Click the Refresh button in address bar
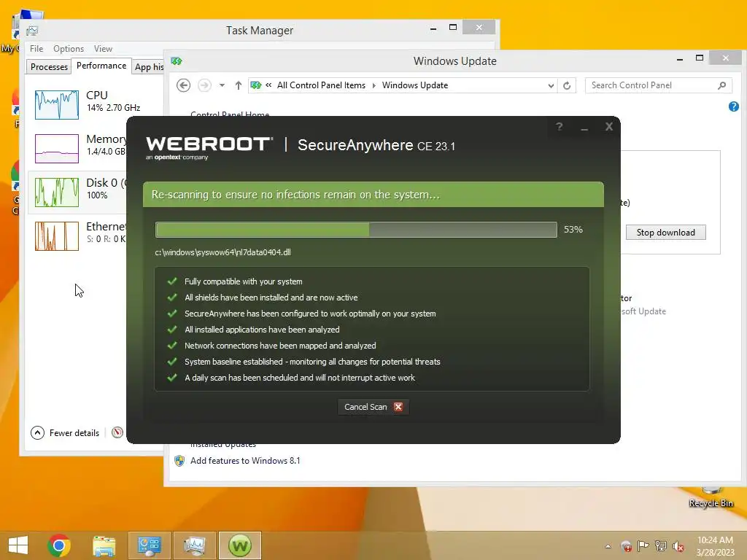747x560 pixels. pyautogui.click(x=567, y=86)
